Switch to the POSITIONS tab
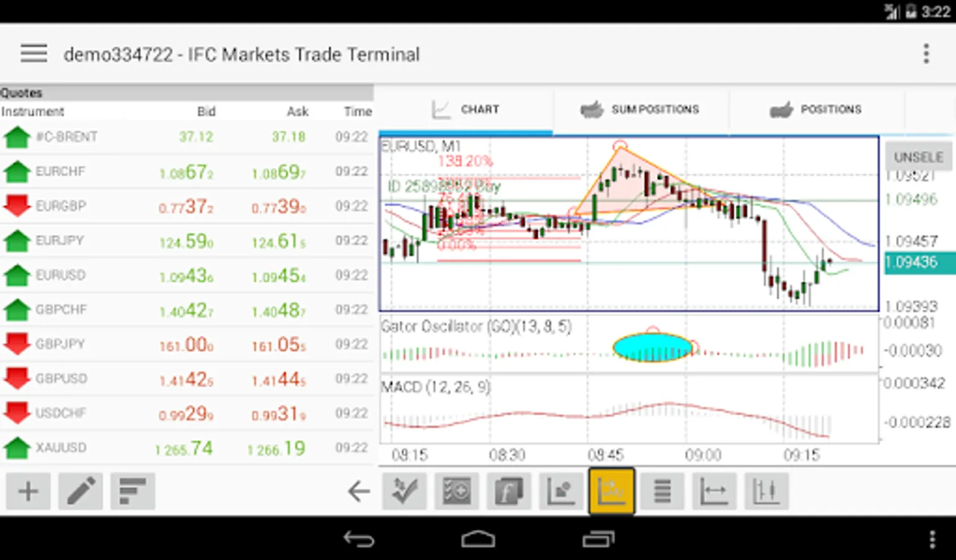This screenshot has height=560, width=956. [816, 110]
